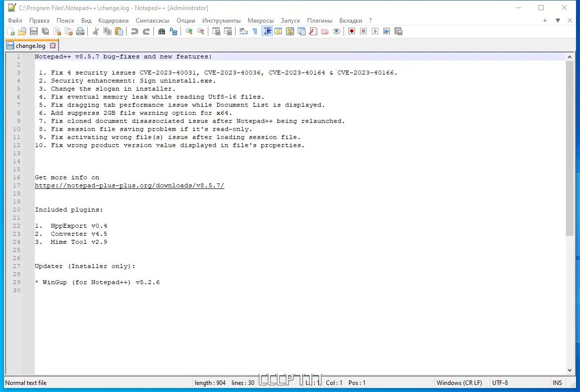580x392 pixels.
Task: Click the Stop recording macro icon
Action: 363,31
